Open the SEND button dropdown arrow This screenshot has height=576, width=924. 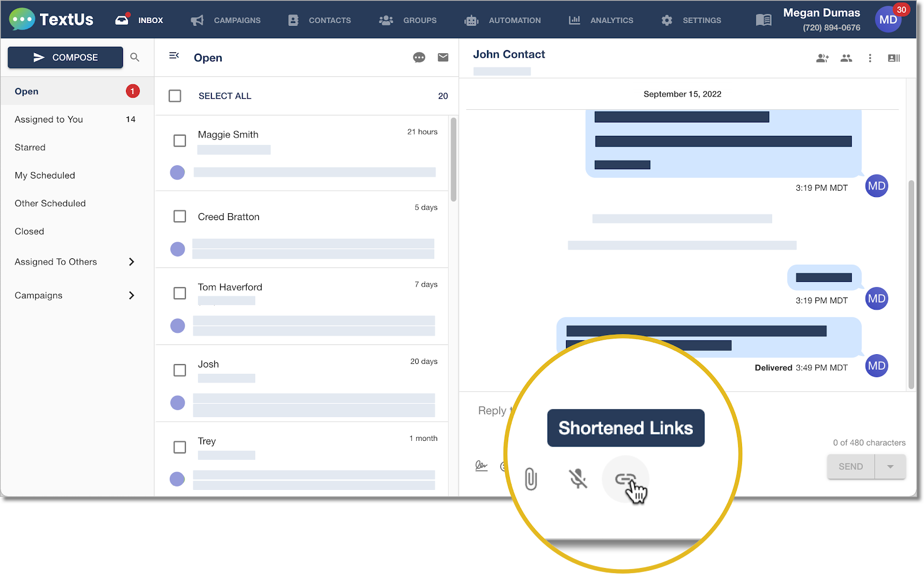[x=890, y=466]
